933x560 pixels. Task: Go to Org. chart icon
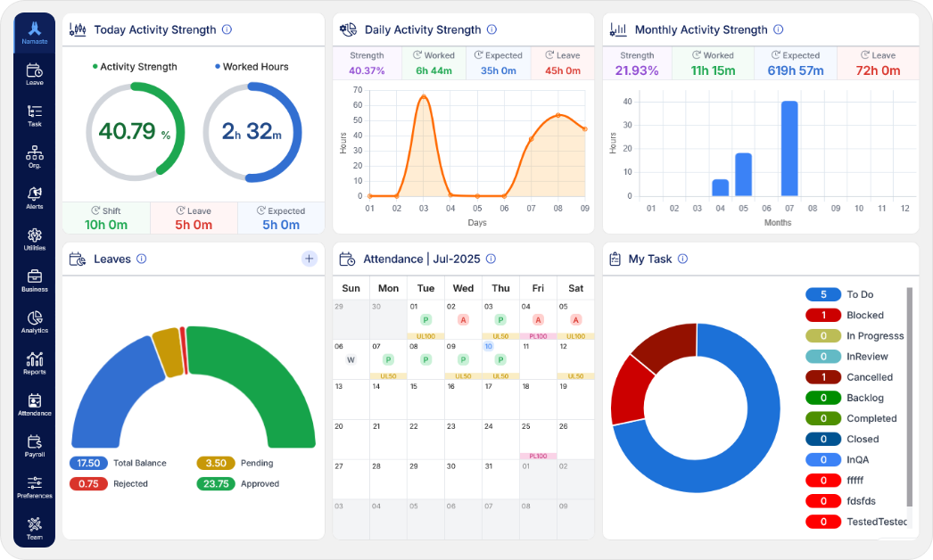(34, 156)
